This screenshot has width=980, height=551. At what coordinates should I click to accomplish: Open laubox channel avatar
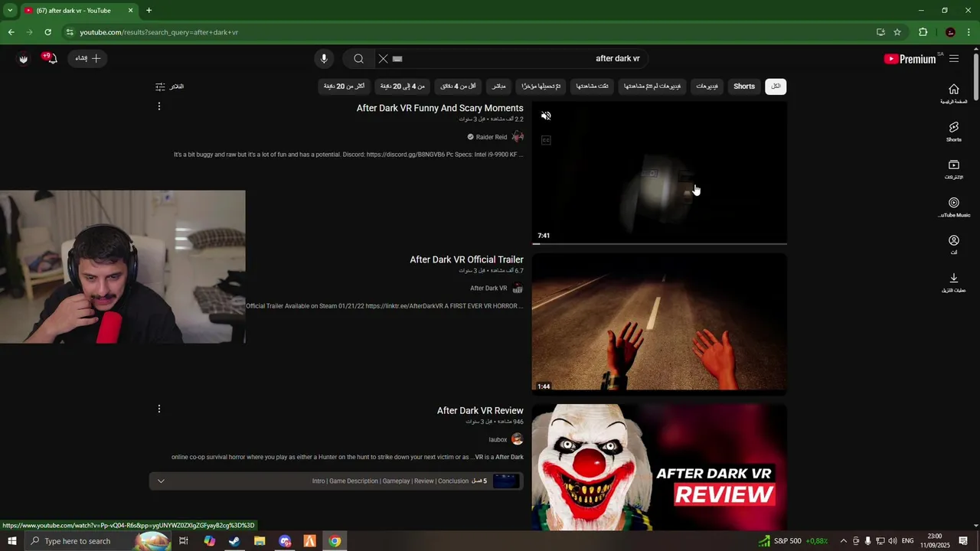pyautogui.click(x=518, y=439)
